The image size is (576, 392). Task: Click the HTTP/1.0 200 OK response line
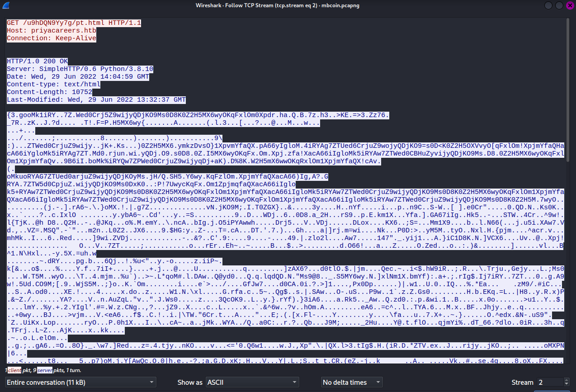point(38,61)
